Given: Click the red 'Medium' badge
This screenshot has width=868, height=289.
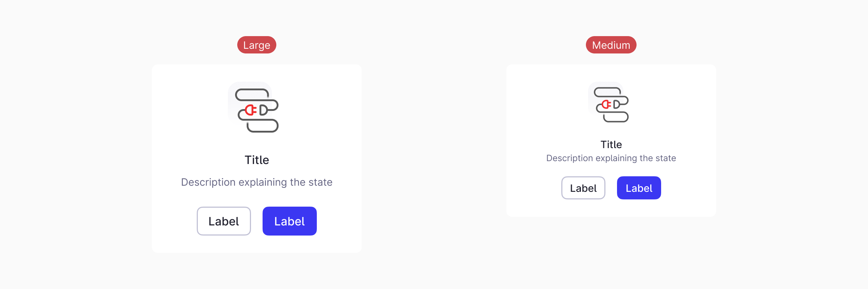Looking at the screenshot, I should (x=611, y=45).
